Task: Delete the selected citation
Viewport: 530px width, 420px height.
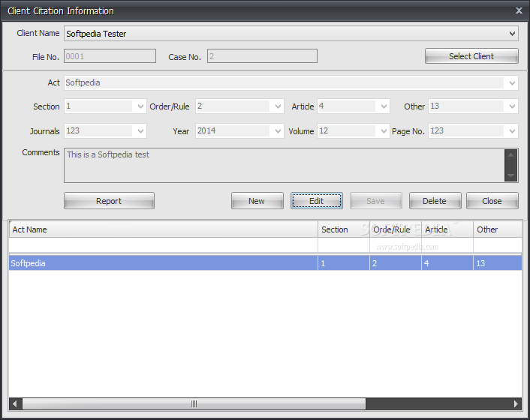Action: click(435, 201)
